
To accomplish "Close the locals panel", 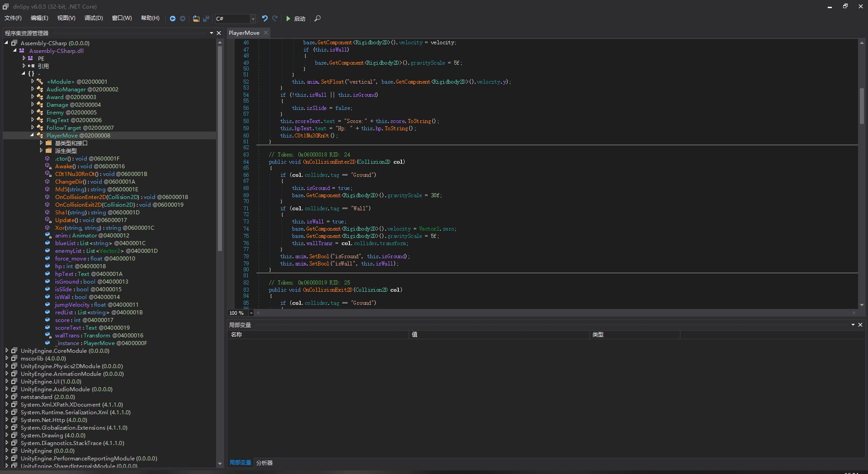I will (860, 325).
